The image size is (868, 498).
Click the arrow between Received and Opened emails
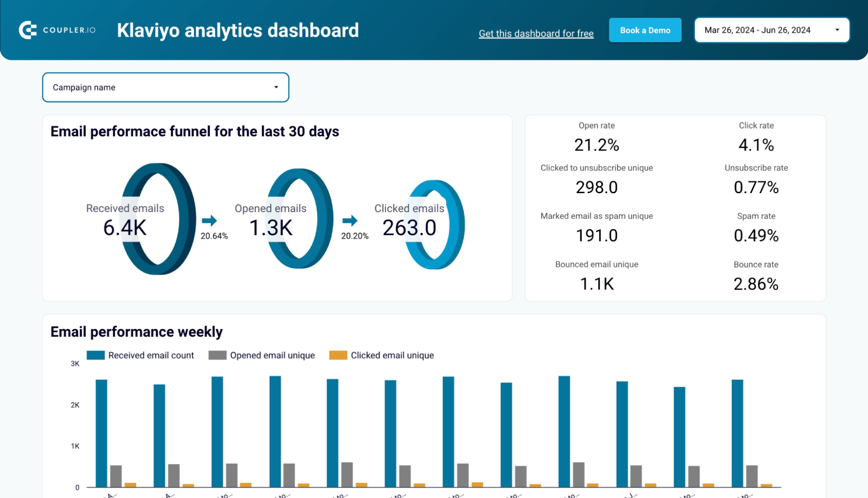pos(209,221)
